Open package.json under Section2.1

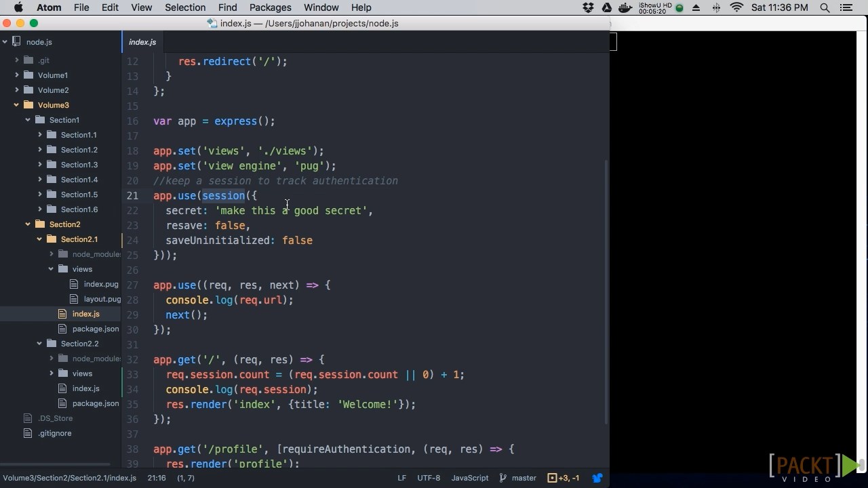[x=96, y=329]
